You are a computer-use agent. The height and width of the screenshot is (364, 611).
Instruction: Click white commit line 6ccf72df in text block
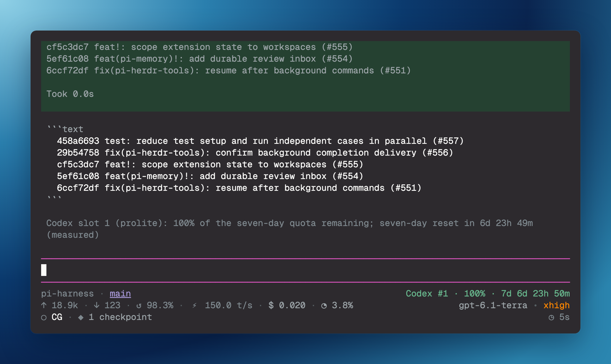pos(239,188)
